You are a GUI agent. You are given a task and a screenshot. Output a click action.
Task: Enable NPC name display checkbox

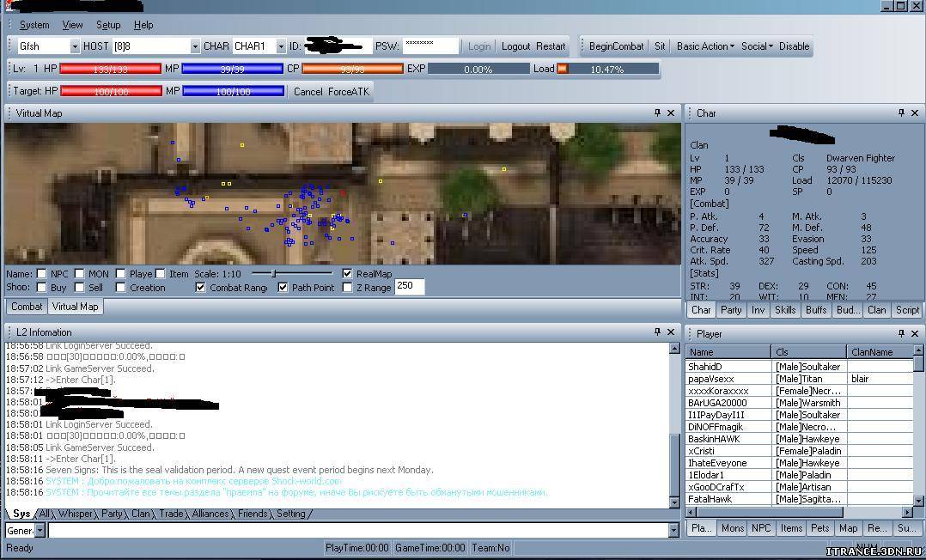pyautogui.click(x=41, y=273)
